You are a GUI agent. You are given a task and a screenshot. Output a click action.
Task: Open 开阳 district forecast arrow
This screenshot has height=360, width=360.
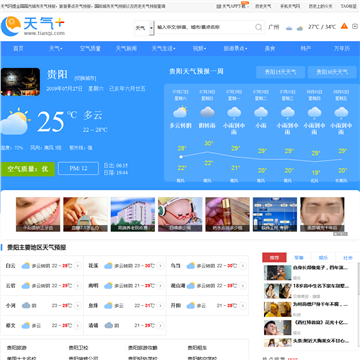pos(243,305)
